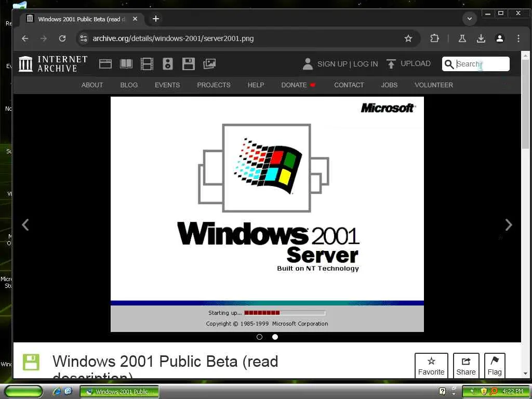
Task: Open a new browser tab
Action: click(156, 19)
